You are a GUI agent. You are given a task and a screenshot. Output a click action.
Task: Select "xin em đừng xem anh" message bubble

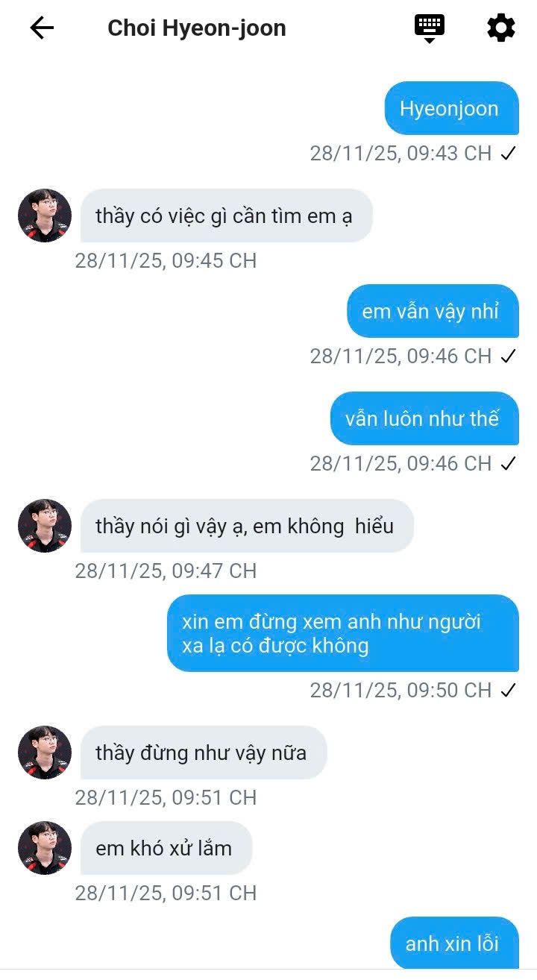(343, 633)
